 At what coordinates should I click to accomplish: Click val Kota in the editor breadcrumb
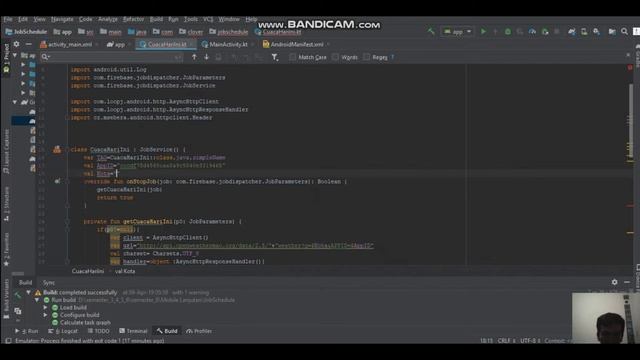pos(125,271)
